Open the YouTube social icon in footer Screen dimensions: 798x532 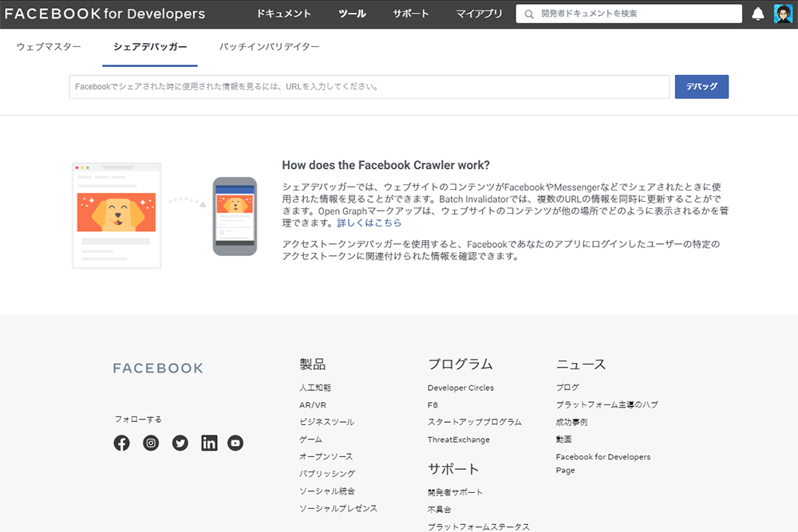235,443
